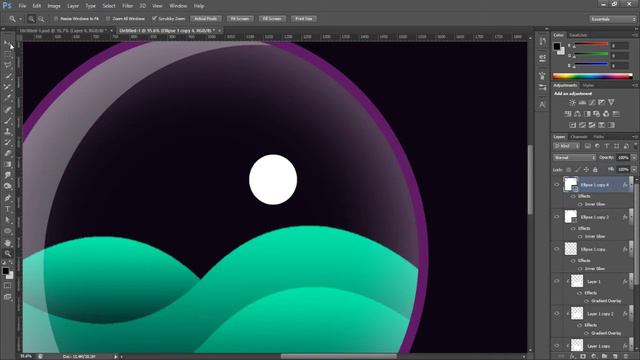640x360 pixels.
Task: Add a Levels adjustment
Action: pos(582,102)
